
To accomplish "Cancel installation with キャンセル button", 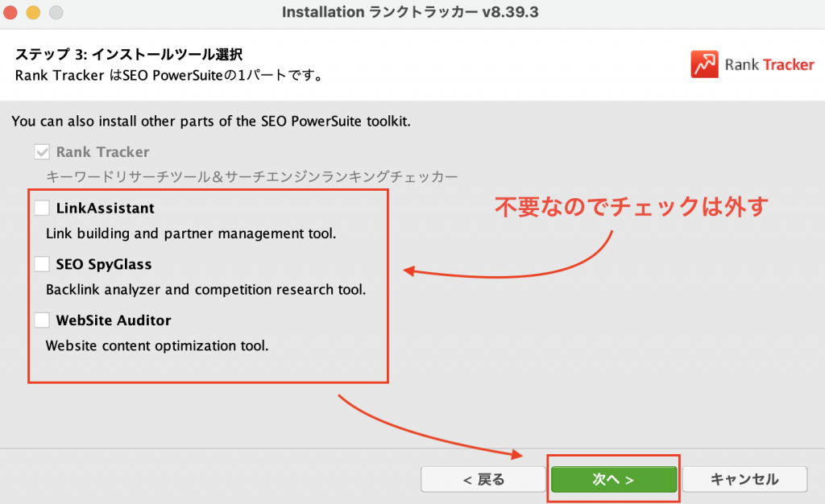I will 744,479.
